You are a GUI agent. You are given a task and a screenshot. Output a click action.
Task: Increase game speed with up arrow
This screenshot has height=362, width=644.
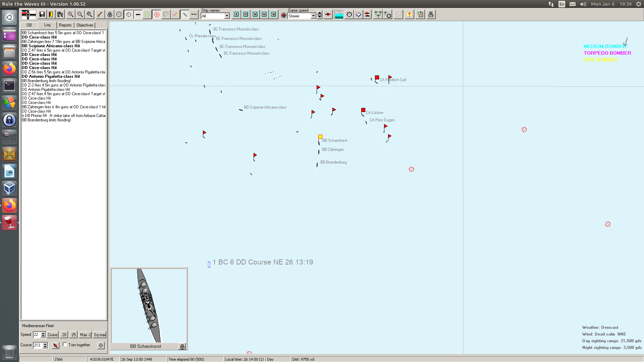point(320,13)
